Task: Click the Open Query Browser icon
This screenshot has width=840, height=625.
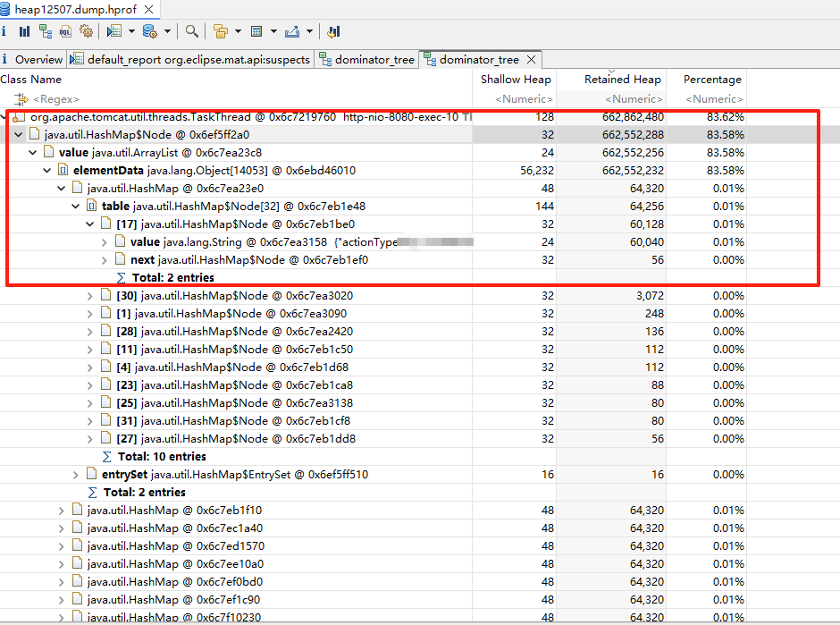Action: click(149, 31)
